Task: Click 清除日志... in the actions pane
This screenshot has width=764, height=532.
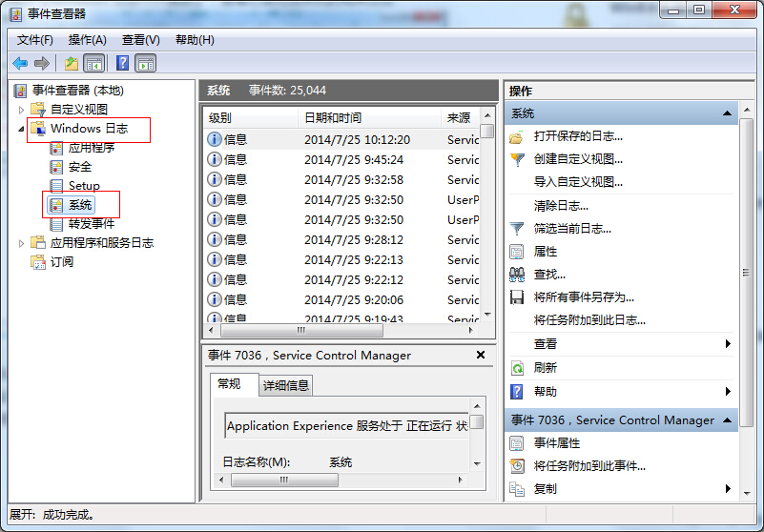Action: [x=561, y=206]
